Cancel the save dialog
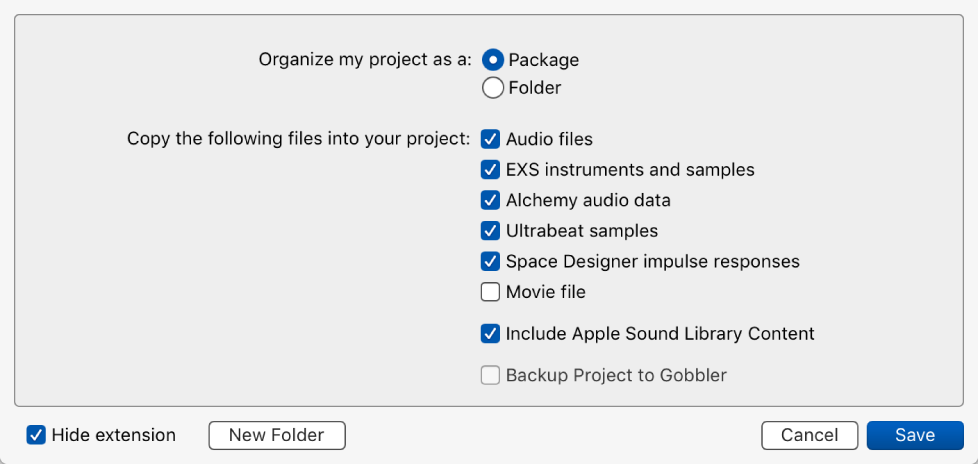This screenshot has height=464, width=980. 809,435
